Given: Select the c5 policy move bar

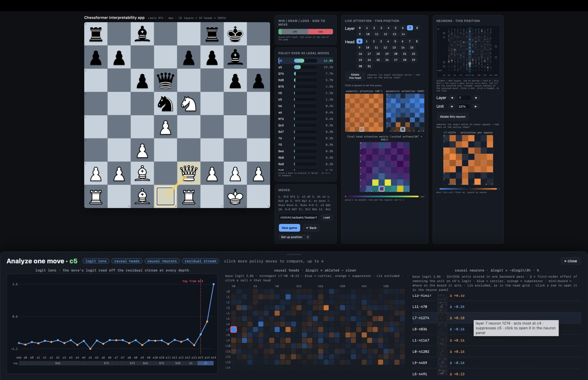Looking at the screenshot, I should pos(306,61).
